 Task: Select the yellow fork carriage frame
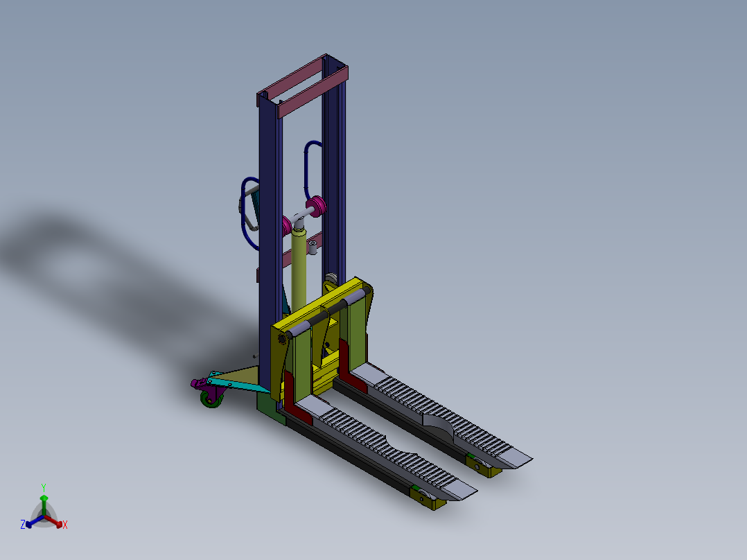point(322,341)
